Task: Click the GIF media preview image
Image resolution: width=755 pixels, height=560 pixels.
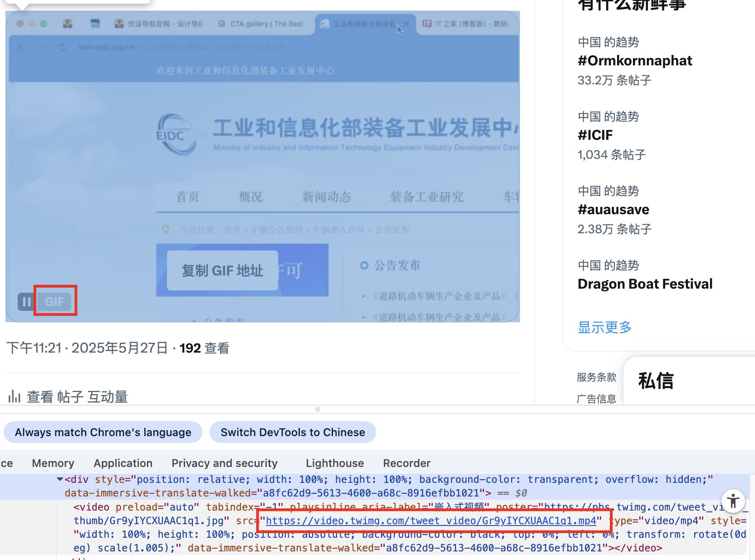Action: click(263, 167)
